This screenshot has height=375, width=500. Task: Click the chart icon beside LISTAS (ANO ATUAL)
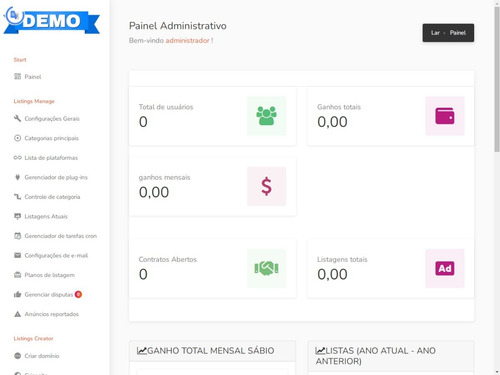[320, 351]
